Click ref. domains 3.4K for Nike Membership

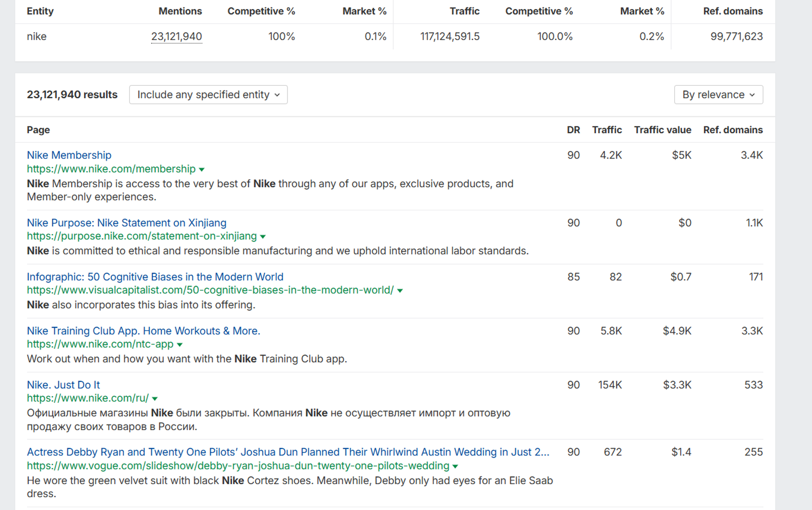pos(752,155)
